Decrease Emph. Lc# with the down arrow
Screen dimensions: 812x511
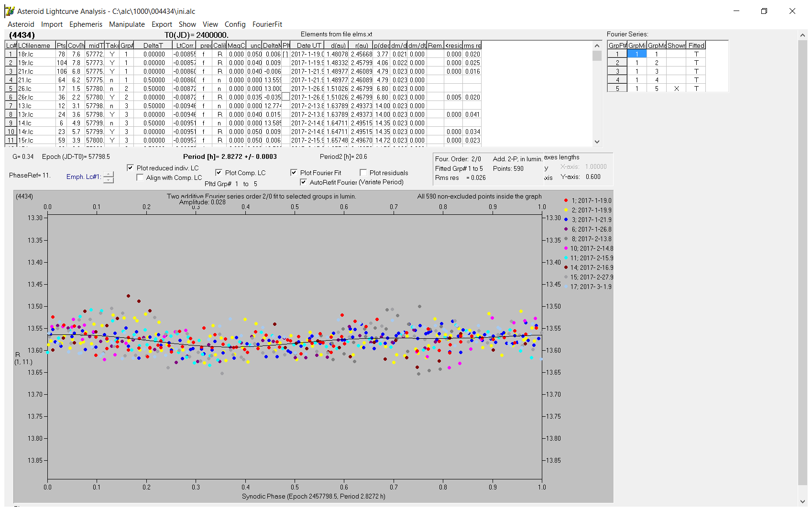pyautogui.click(x=109, y=180)
